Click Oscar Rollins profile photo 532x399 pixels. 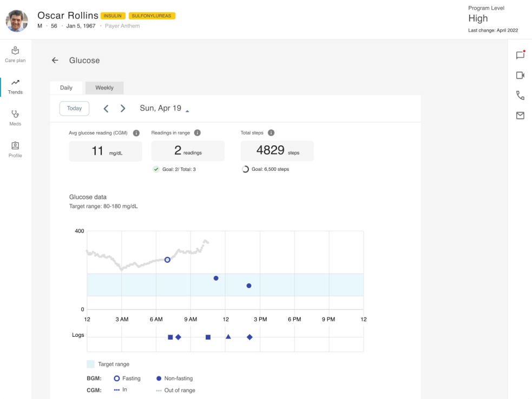click(x=17, y=21)
